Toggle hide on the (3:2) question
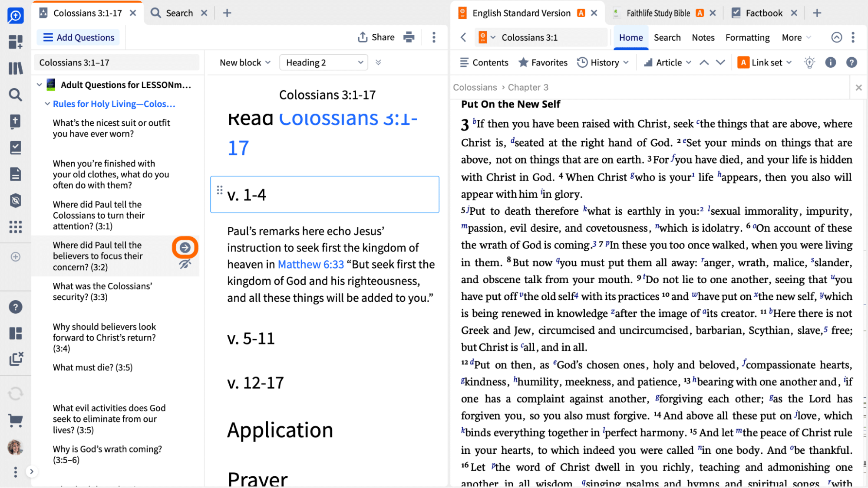The height and width of the screenshot is (488, 868). click(185, 264)
